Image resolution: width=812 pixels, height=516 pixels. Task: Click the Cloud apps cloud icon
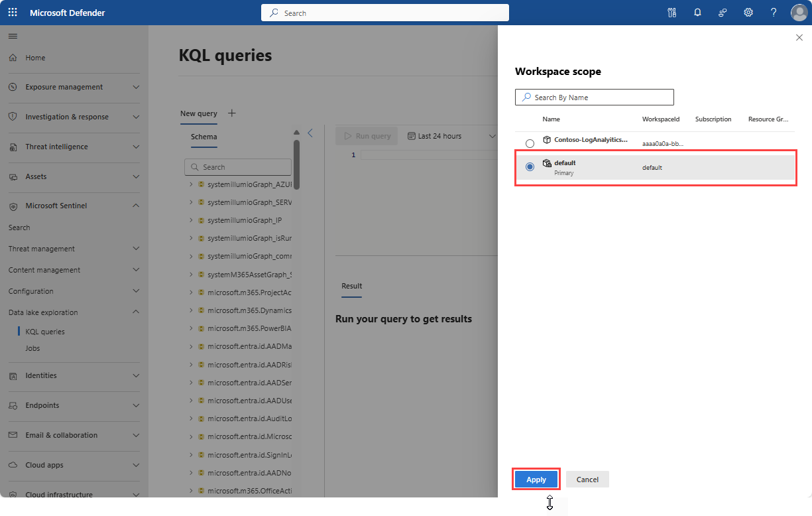click(13, 465)
